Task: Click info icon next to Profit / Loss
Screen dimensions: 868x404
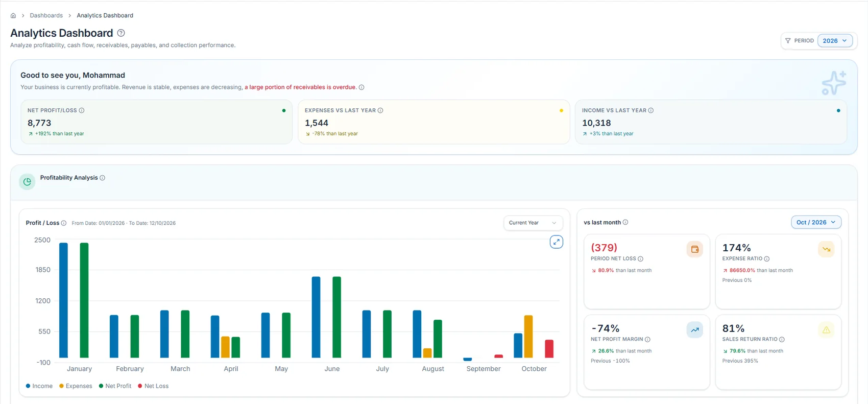Action: coord(64,223)
